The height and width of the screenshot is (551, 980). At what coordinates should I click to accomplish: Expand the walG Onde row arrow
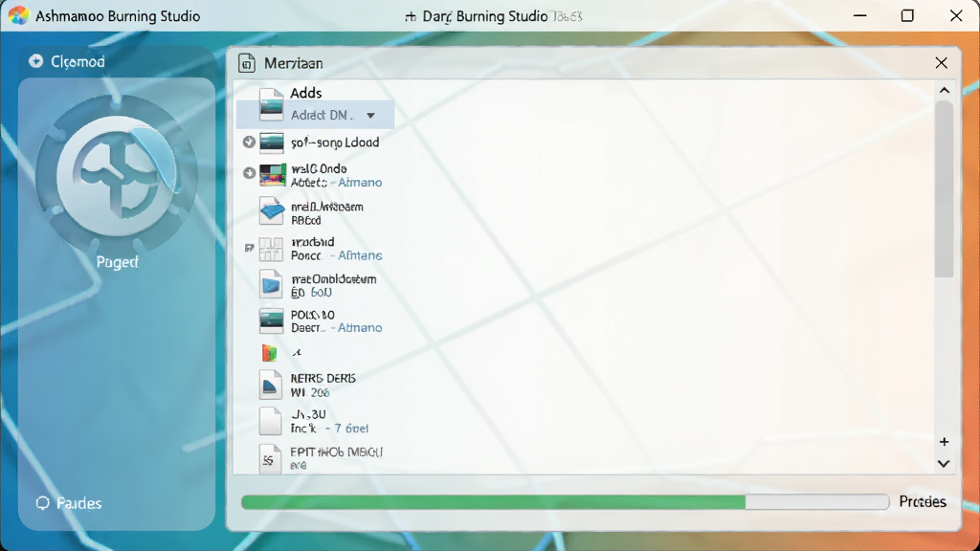point(249,173)
